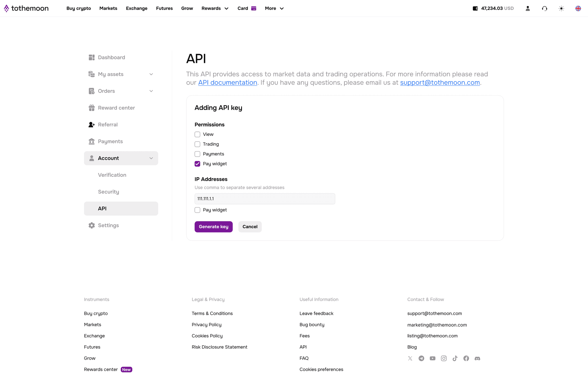Viewport: 588px width, 378px height.
Task: Expand the Orders sidebar section
Action: [121, 91]
